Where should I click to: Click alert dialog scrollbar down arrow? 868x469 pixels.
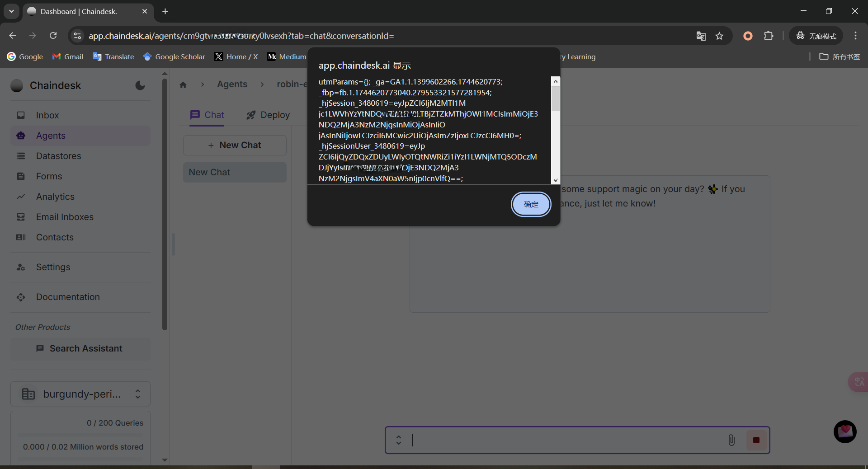tap(556, 180)
